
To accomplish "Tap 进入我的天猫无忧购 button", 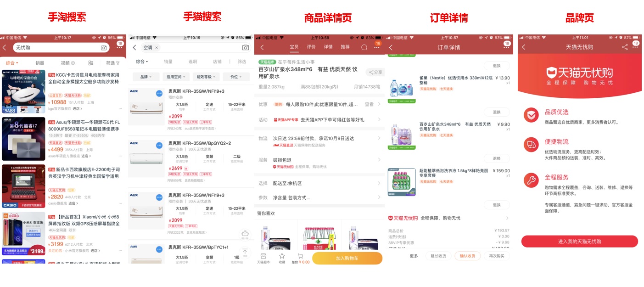I will pyautogui.click(x=579, y=242).
